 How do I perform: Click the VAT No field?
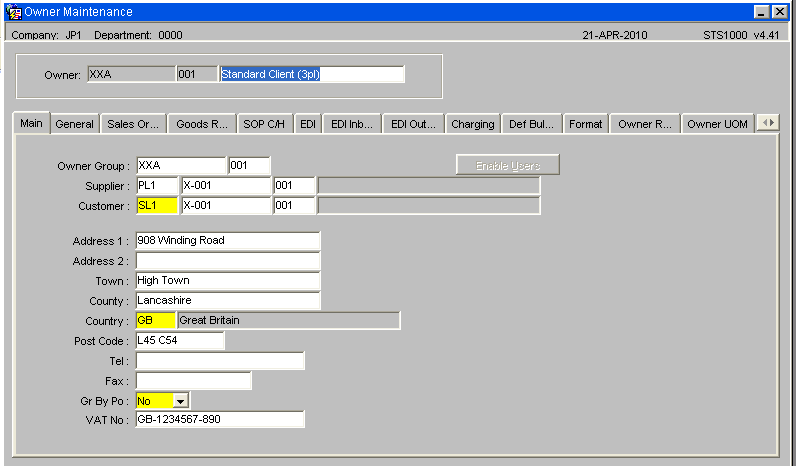coord(220,419)
